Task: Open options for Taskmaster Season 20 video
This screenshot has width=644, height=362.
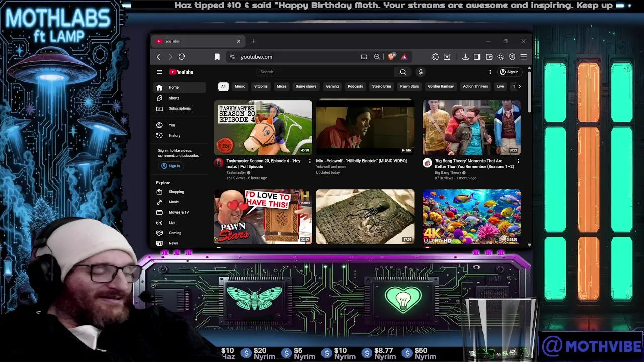Action: (x=309, y=161)
